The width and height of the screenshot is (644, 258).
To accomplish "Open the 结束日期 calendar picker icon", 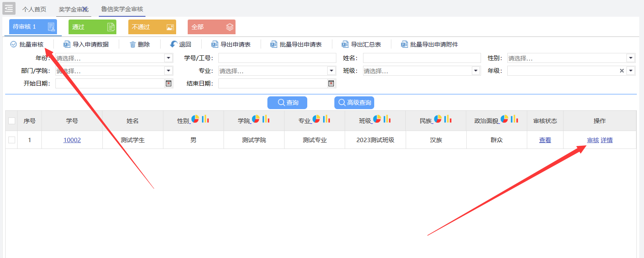I will point(331,84).
